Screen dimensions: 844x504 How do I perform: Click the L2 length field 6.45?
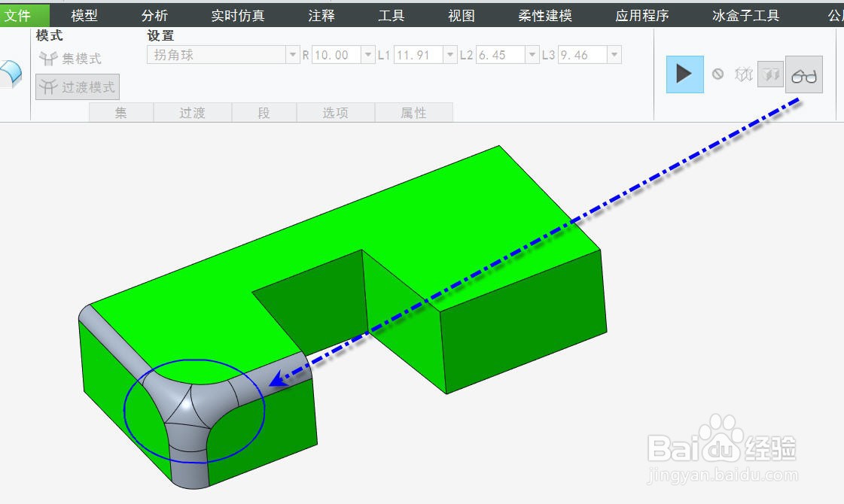tap(501, 55)
